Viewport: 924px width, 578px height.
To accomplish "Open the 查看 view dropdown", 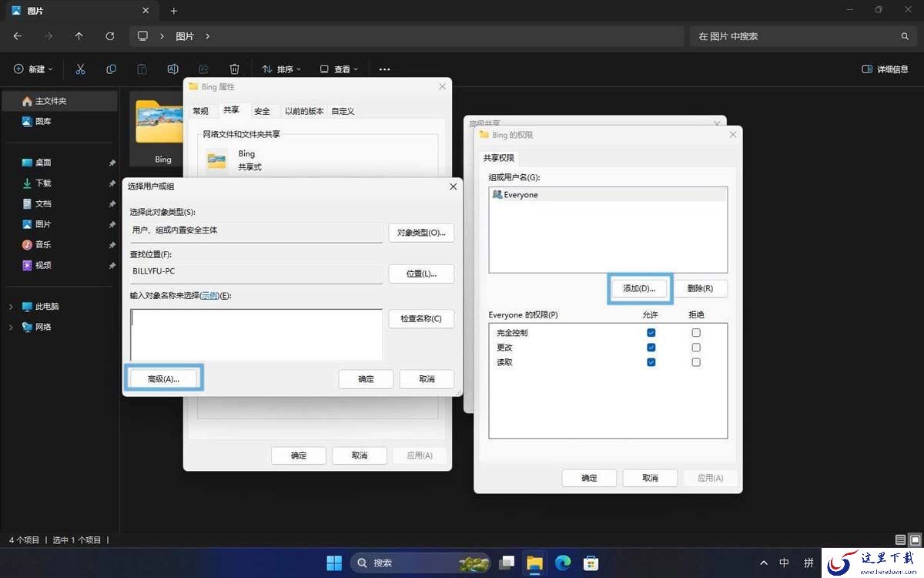I will pos(339,69).
